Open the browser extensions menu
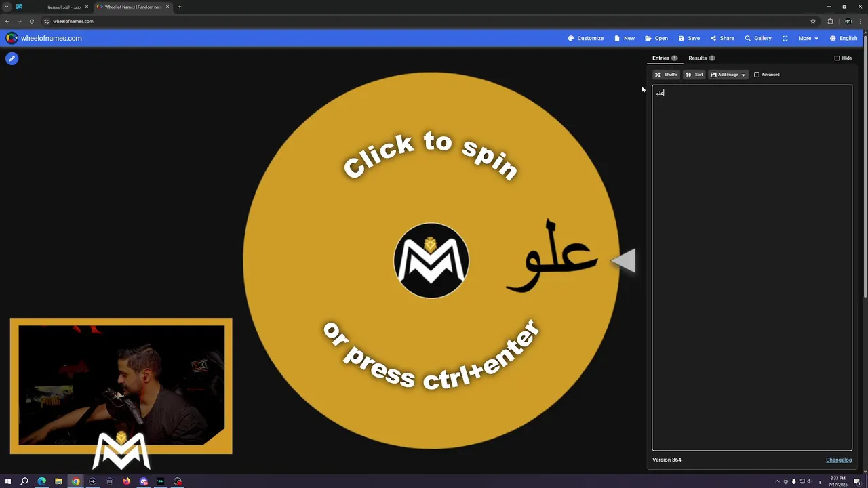Image resolution: width=868 pixels, height=488 pixels. pyautogui.click(x=830, y=21)
